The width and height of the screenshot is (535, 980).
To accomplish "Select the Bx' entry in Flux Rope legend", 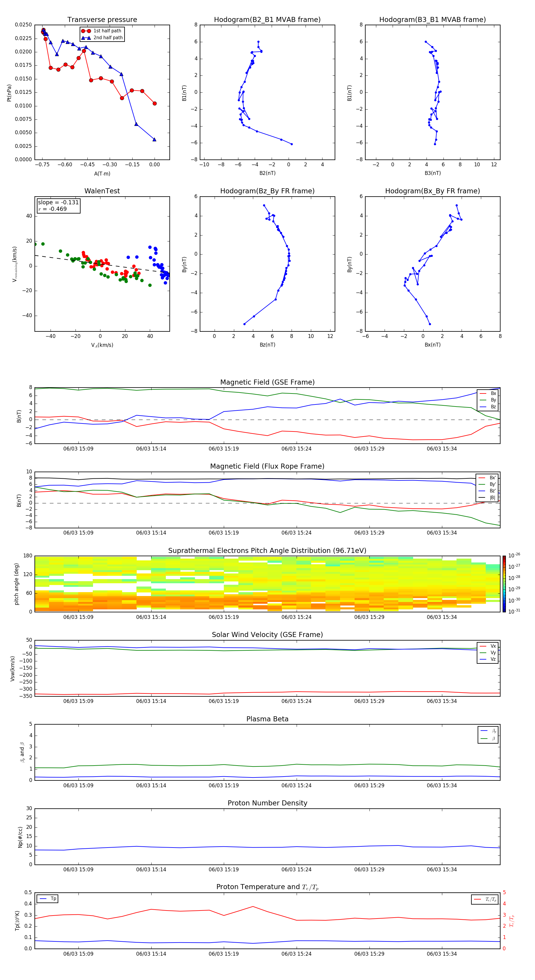I will pos(487,478).
